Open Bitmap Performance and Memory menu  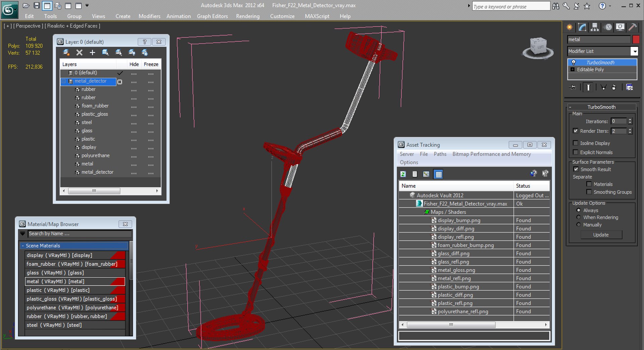tap(491, 154)
